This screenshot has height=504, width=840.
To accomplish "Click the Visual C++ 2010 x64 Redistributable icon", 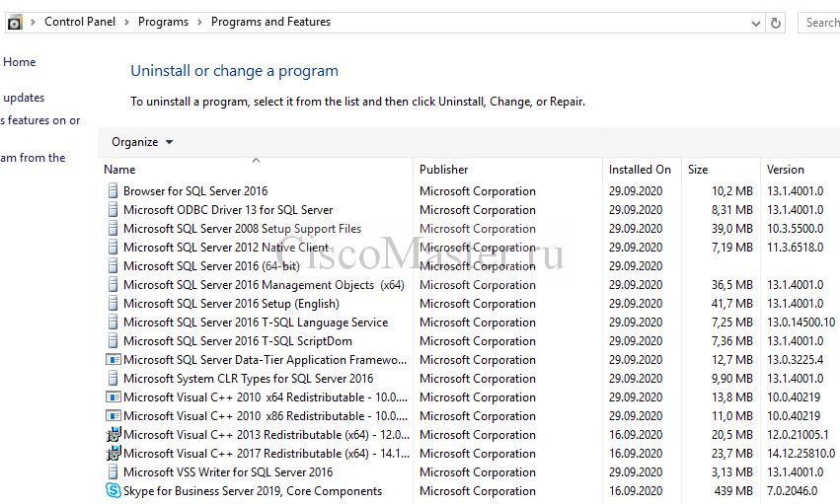I will (114, 397).
